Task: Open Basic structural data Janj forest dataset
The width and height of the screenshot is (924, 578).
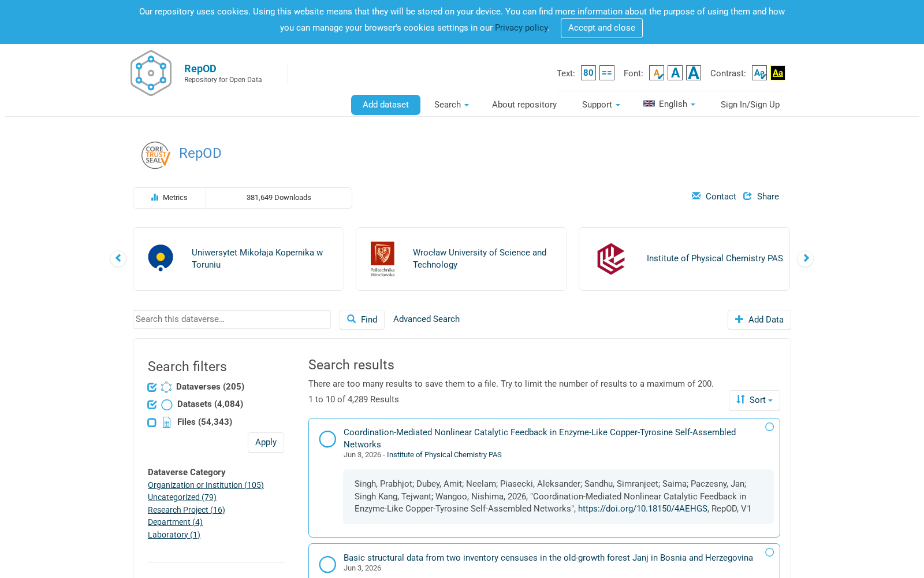Action: coord(548,558)
